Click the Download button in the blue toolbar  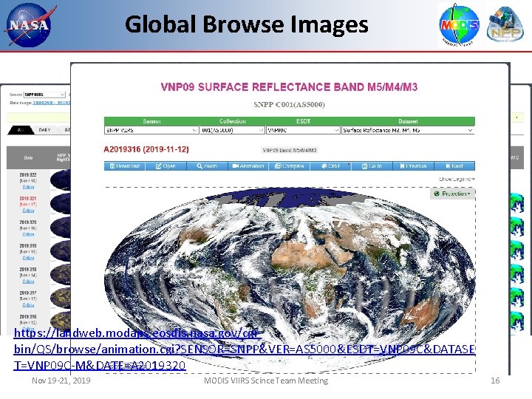click(x=125, y=166)
